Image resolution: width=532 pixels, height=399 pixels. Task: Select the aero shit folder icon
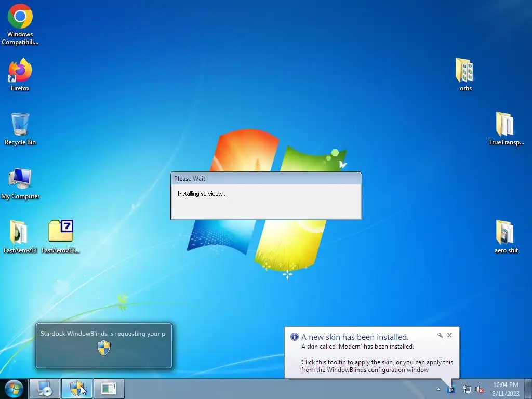coord(506,236)
